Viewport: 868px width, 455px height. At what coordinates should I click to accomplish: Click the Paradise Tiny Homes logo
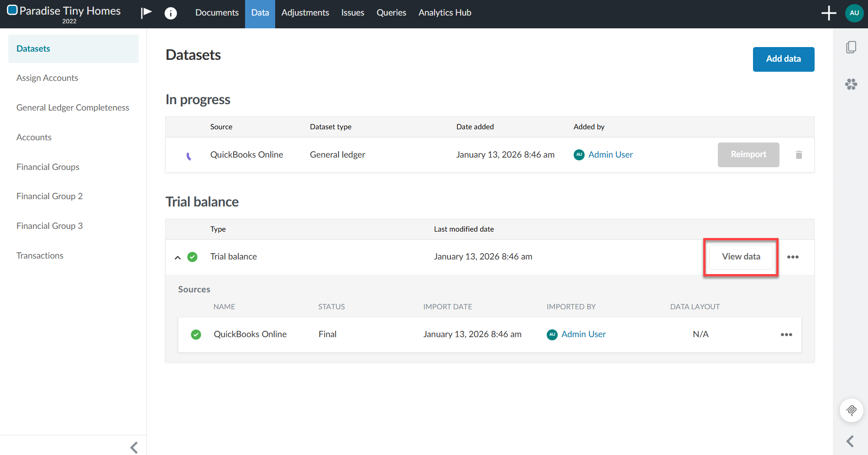pos(64,12)
